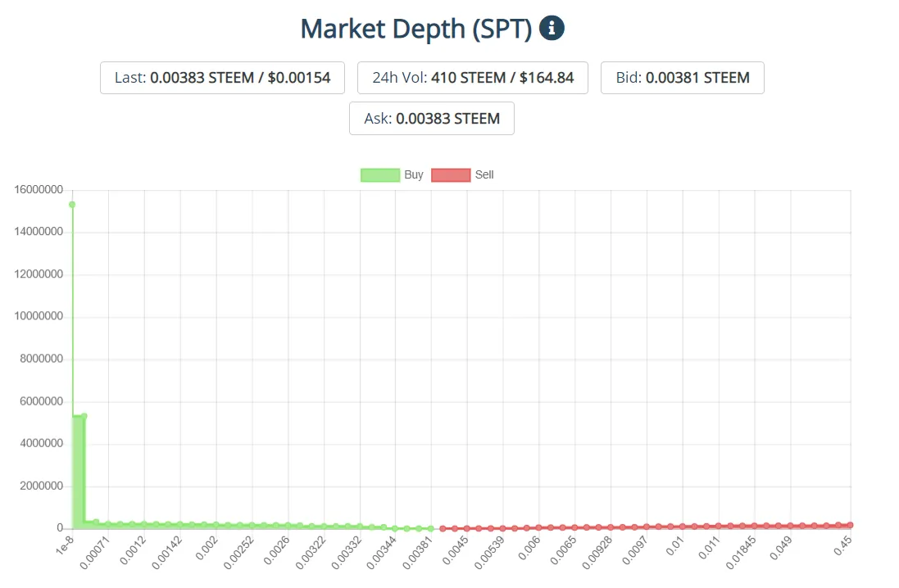This screenshot has width=899, height=588.
Task: Click the last green buy point at 0.00381
Action: coord(430,528)
